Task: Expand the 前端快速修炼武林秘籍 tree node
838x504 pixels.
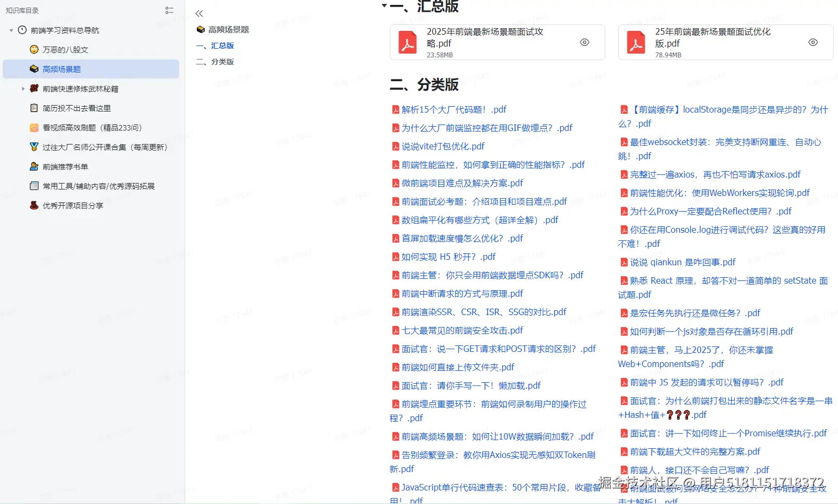Action: (x=23, y=88)
